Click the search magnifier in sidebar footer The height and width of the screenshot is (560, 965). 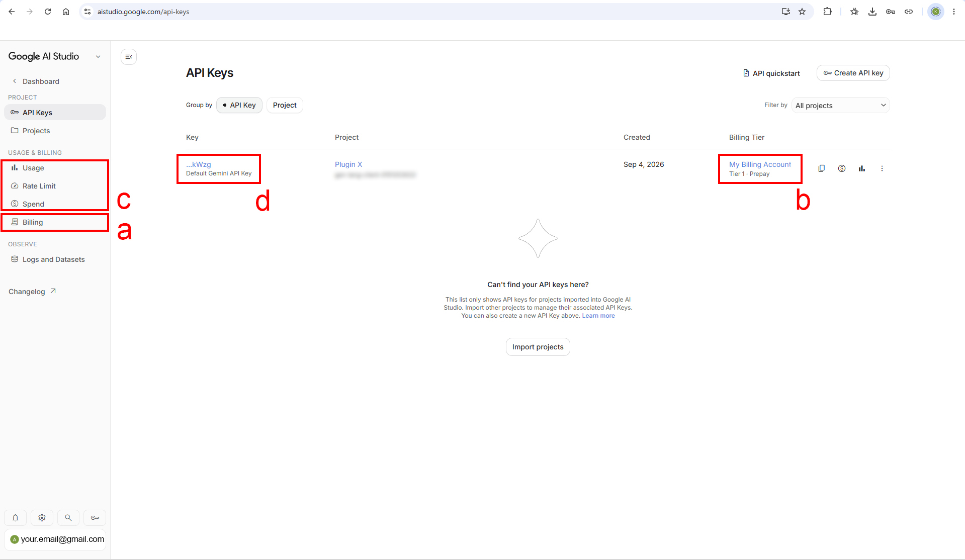click(x=68, y=517)
